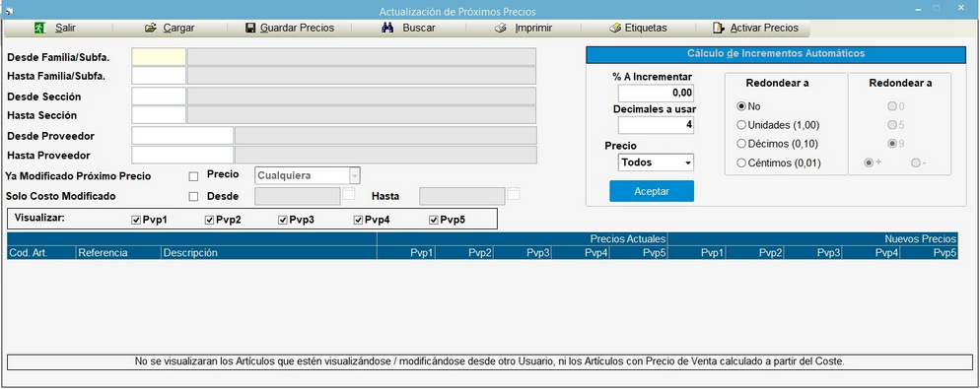This screenshot has height=389, width=980.
Task: Choose Cargar in the toolbar
Action: 178,29
